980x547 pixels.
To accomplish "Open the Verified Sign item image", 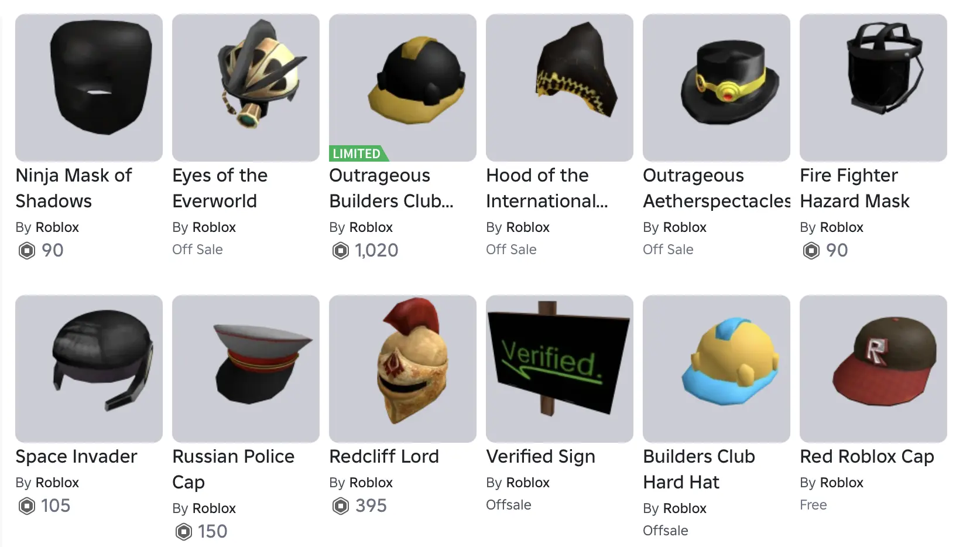I will [560, 369].
